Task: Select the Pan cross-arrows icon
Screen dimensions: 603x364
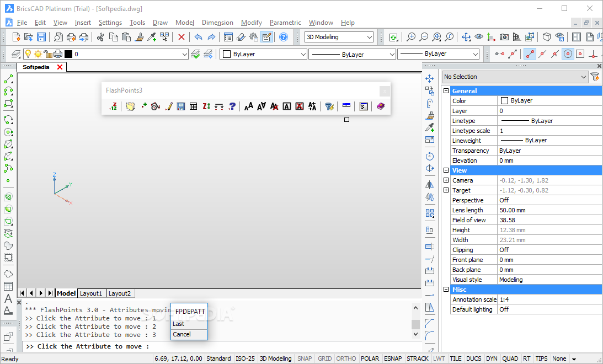Action: [x=466, y=37]
